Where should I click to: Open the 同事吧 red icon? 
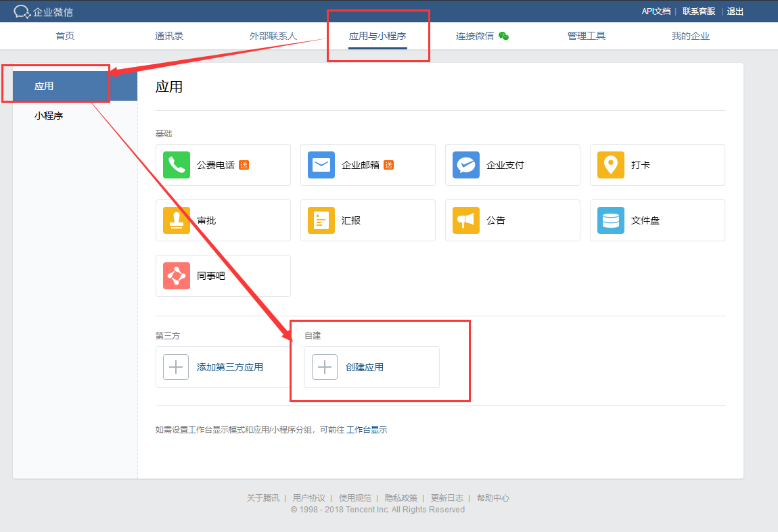tap(176, 276)
